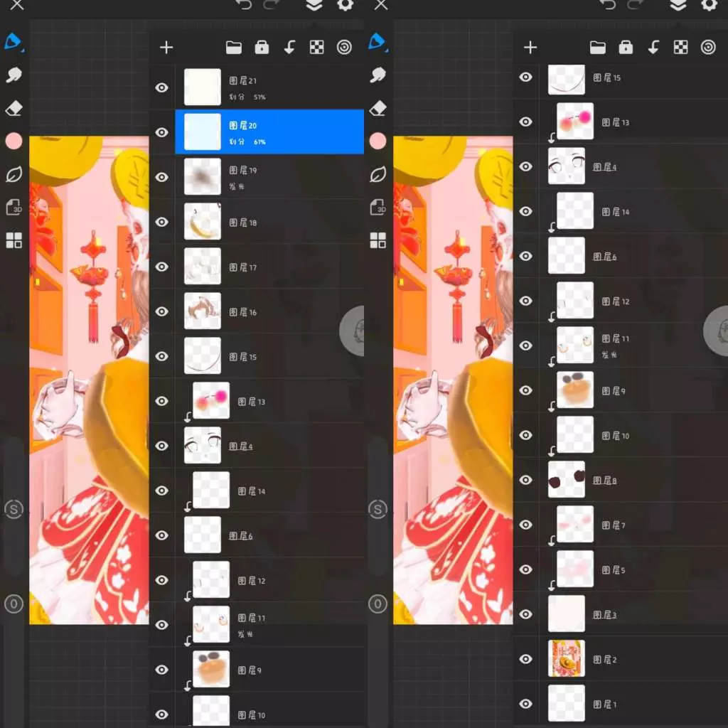Select the brush tool in the right screenshot
This screenshot has height=728, width=728.
[x=378, y=42]
